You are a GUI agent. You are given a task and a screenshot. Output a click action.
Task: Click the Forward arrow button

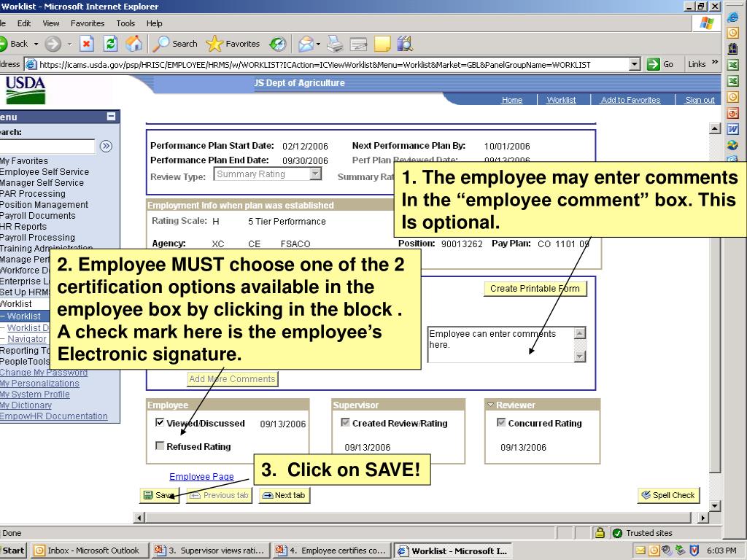click(x=53, y=44)
